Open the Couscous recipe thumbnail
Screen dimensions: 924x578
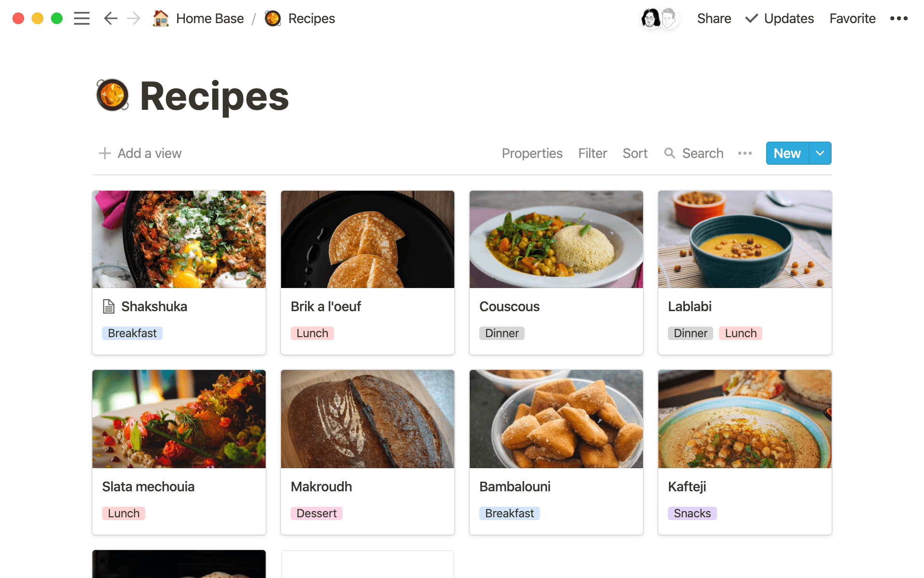[x=556, y=239]
